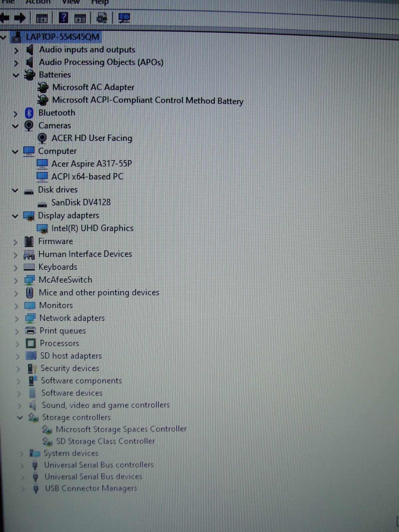Select Microsoft AC Adapter device
This screenshot has height=532, width=399.
coord(93,87)
